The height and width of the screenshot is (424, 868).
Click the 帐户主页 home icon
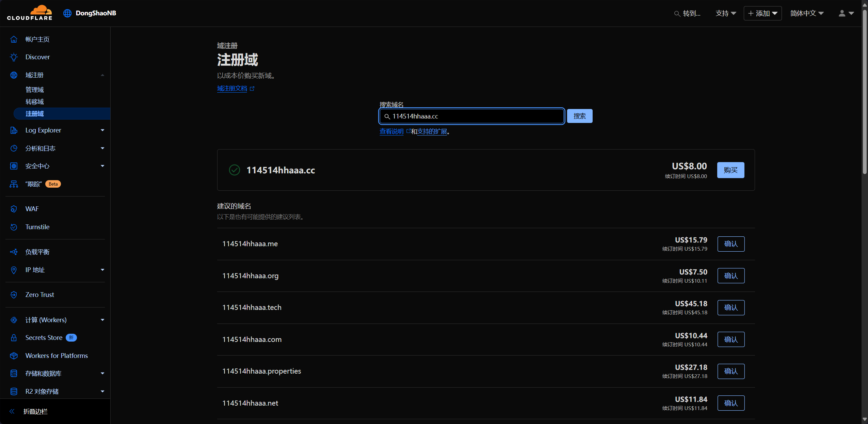click(14, 39)
